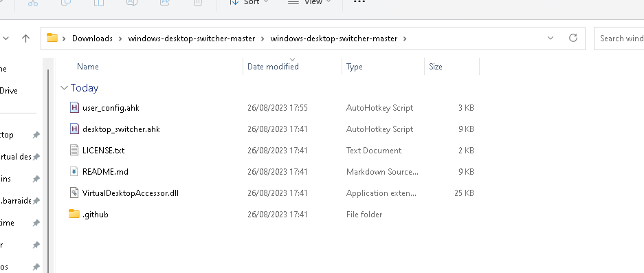644x273 pixels.
Task: Open the Sort menu in toolbar
Action: coord(249,2)
